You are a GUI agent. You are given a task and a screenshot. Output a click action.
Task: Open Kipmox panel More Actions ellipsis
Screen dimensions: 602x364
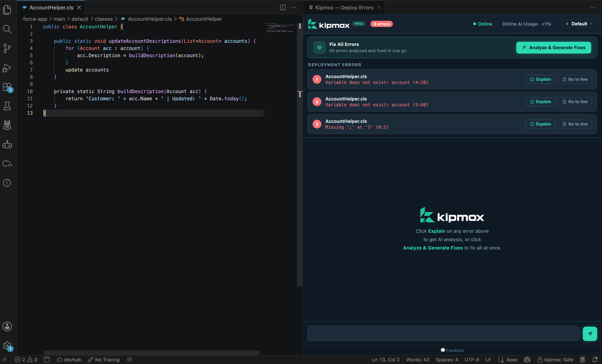pyautogui.click(x=593, y=7)
